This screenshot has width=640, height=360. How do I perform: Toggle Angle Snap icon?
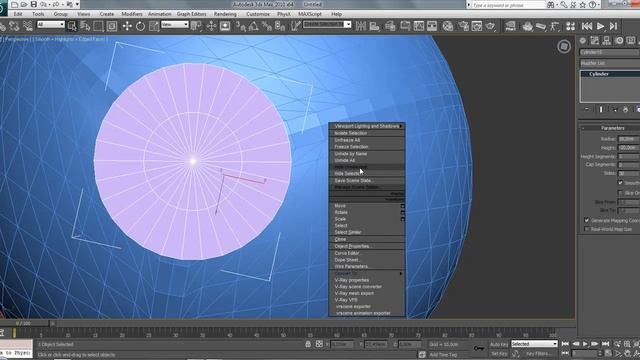pyautogui.click(x=253, y=26)
